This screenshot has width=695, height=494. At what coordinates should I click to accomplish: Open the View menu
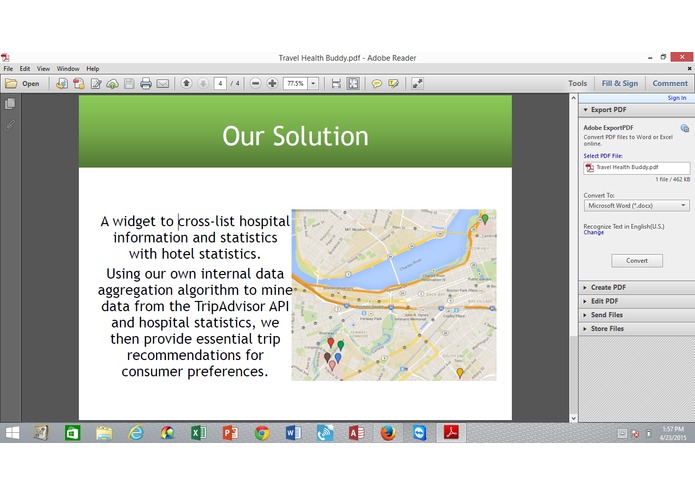[x=43, y=69]
